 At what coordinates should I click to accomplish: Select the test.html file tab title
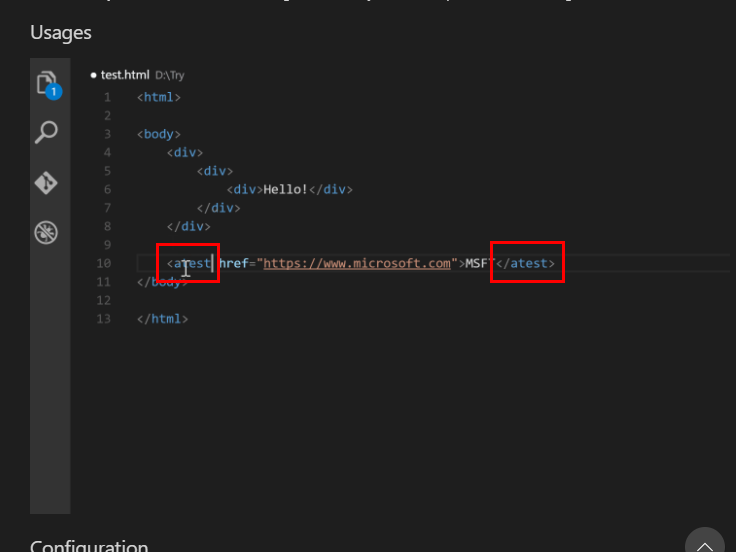[x=125, y=75]
